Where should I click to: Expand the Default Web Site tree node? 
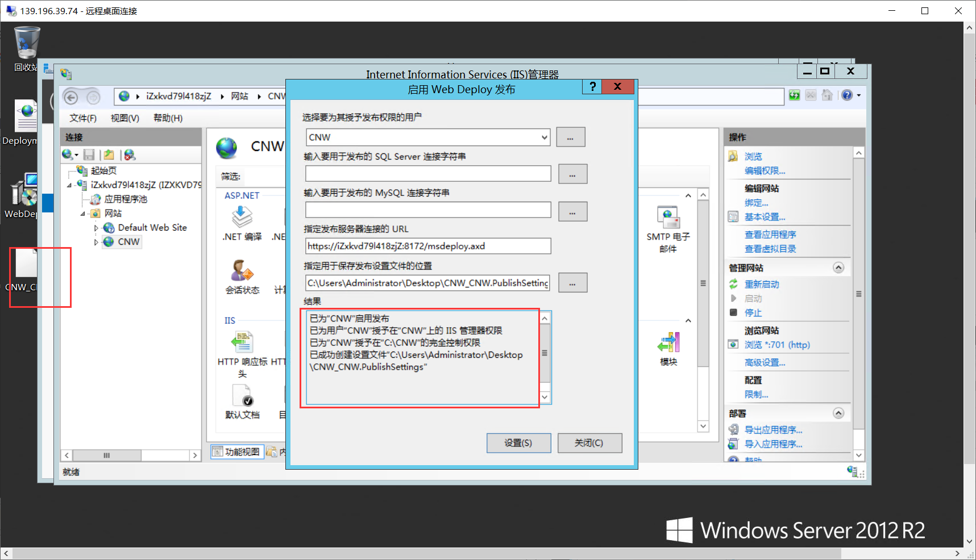coord(96,227)
